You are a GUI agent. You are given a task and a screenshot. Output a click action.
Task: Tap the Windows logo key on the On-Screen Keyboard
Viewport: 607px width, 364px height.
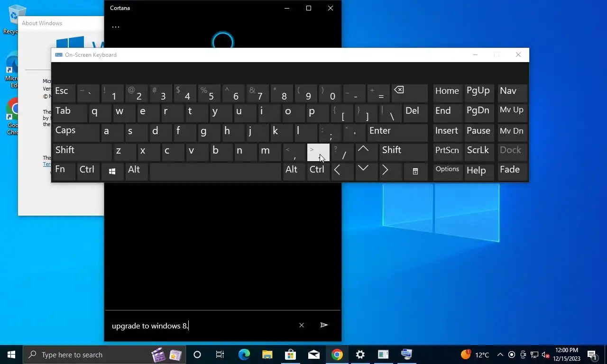coord(112,172)
